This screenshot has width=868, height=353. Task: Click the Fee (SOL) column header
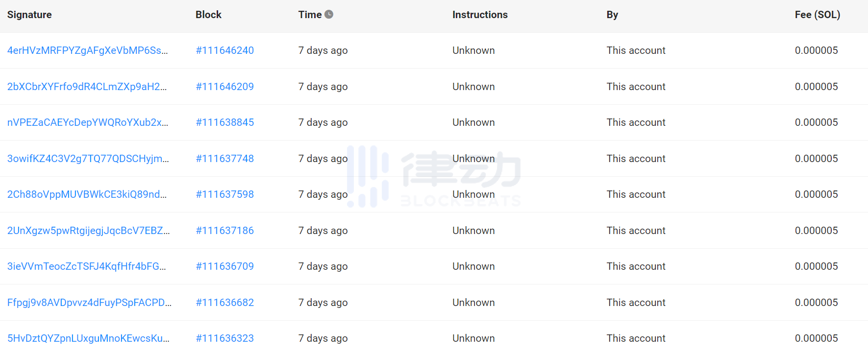(x=817, y=14)
